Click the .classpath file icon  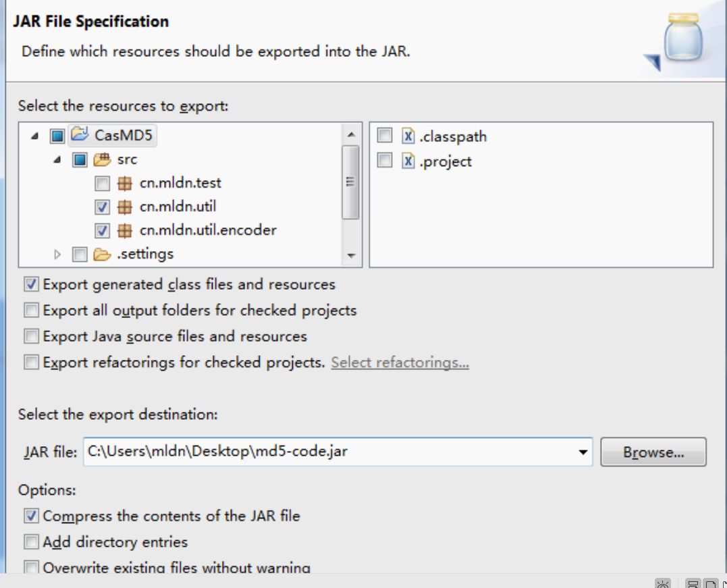pyautogui.click(x=408, y=136)
